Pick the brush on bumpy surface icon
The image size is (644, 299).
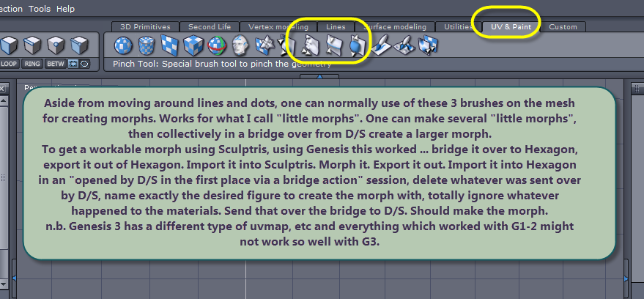pos(404,45)
